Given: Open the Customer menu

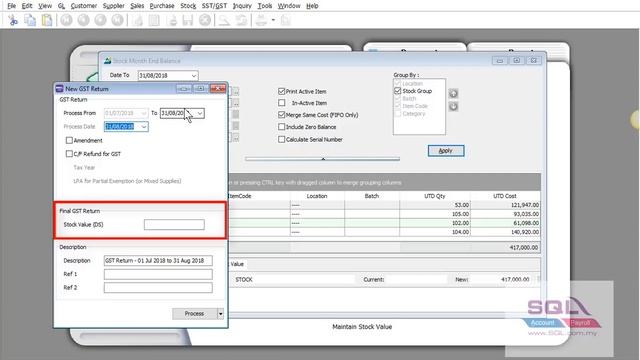Looking at the screenshot, I should tap(84, 6).
